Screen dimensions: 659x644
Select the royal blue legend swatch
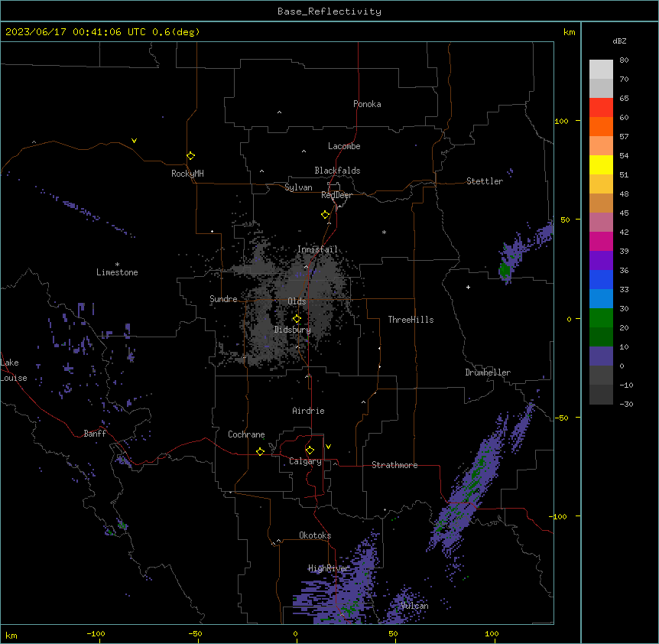coord(601,279)
